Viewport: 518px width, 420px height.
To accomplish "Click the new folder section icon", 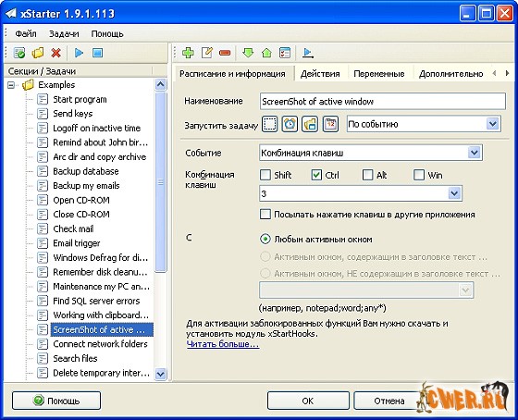I will (38, 53).
